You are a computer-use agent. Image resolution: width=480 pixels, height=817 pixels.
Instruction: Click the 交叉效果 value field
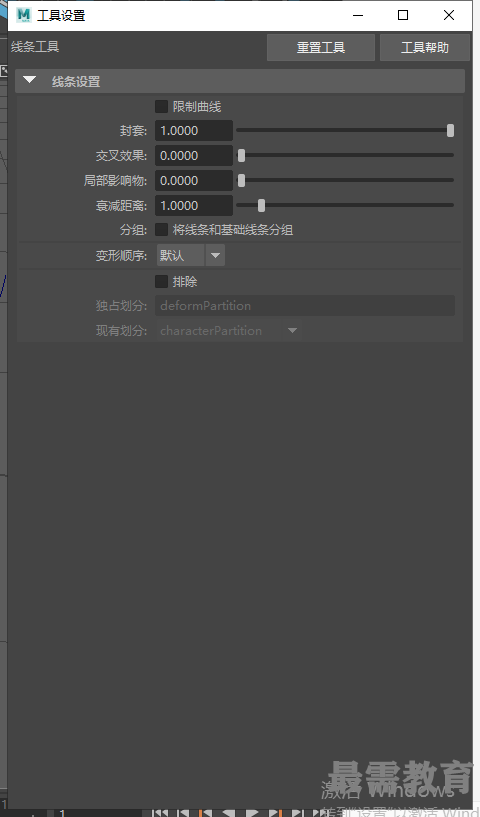click(x=194, y=155)
